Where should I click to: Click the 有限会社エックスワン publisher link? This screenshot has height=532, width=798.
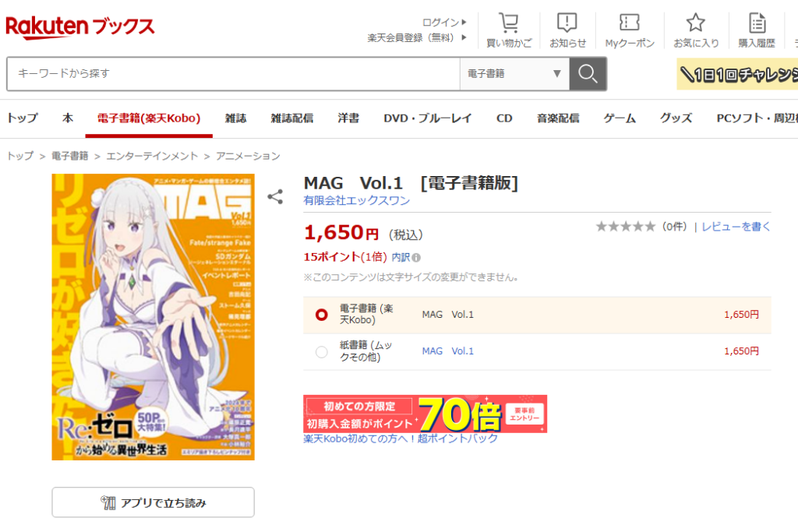[356, 201]
